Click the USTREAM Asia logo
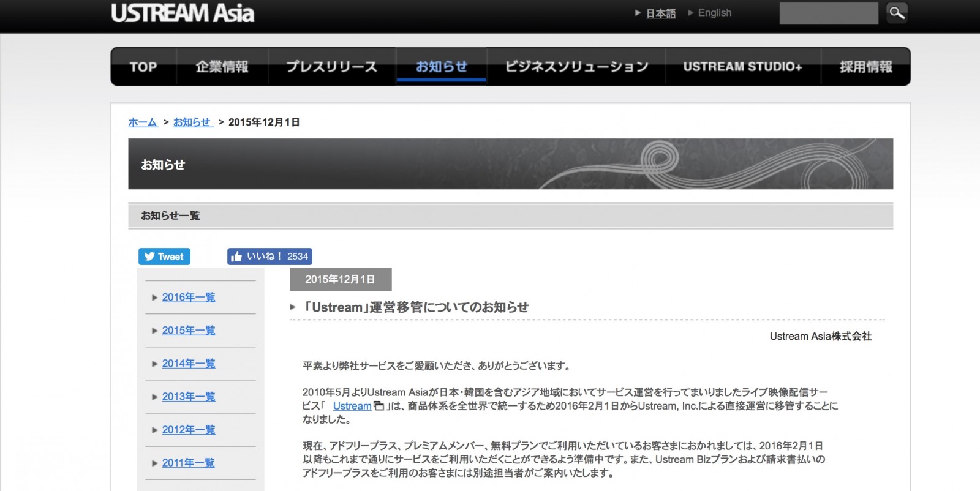Image resolution: width=980 pixels, height=491 pixels. click(183, 13)
